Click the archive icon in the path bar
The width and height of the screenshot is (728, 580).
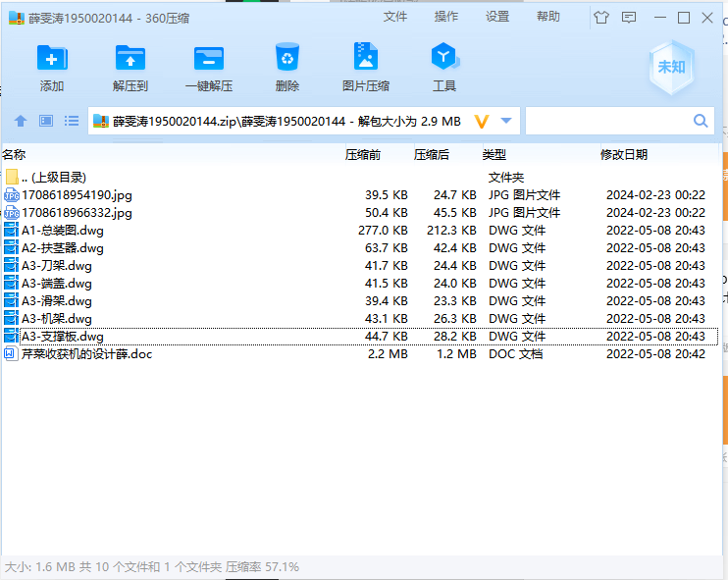(101, 121)
